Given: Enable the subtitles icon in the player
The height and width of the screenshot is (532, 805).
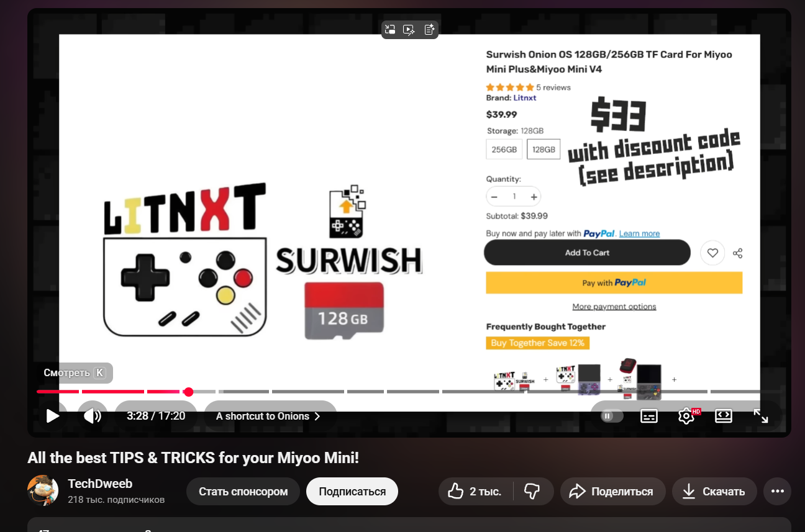Looking at the screenshot, I should coord(649,416).
